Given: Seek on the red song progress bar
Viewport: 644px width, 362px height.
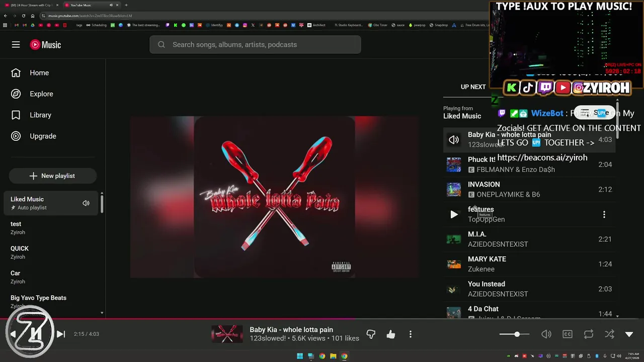Looking at the screenshot, I should [322, 318].
